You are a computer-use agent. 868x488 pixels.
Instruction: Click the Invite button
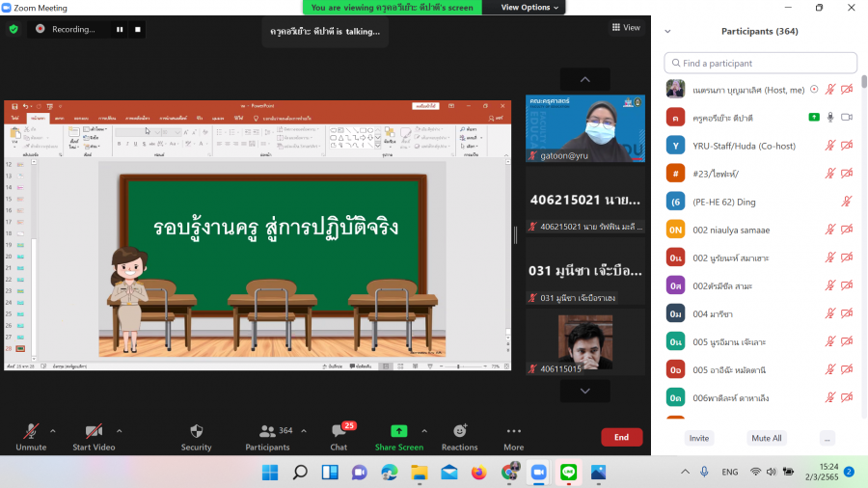pos(699,438)
